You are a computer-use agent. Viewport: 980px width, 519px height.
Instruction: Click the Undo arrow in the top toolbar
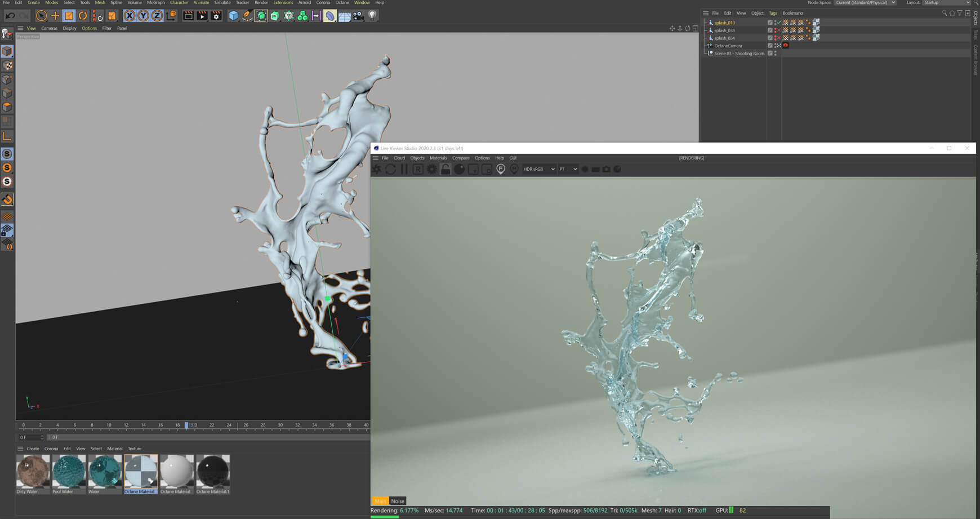(x=10, y=16)
